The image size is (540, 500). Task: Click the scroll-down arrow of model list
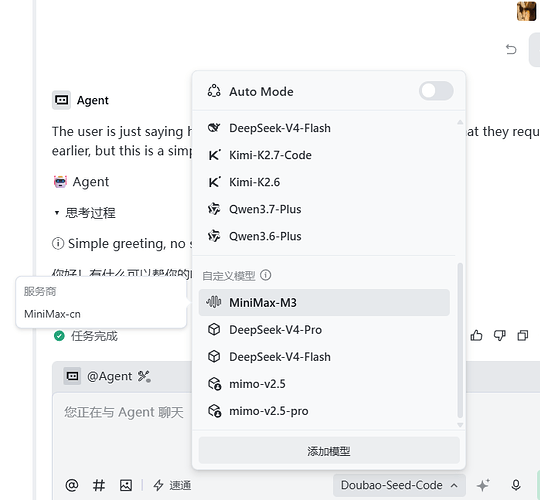coord(460,425)
